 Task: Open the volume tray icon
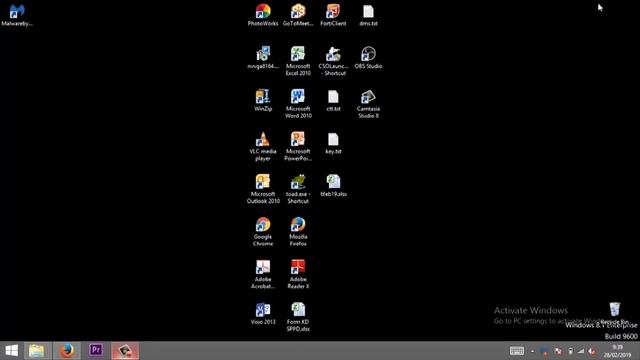pyautogui.click(x=592, y=351)
